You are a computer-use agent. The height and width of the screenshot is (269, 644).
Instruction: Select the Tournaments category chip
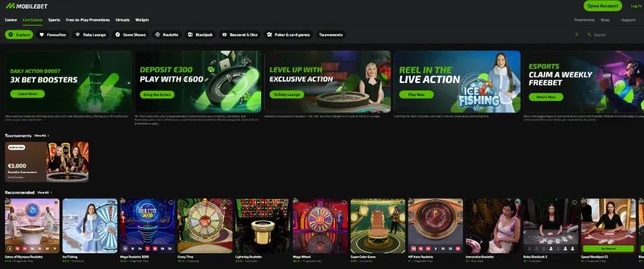(331, 35)
